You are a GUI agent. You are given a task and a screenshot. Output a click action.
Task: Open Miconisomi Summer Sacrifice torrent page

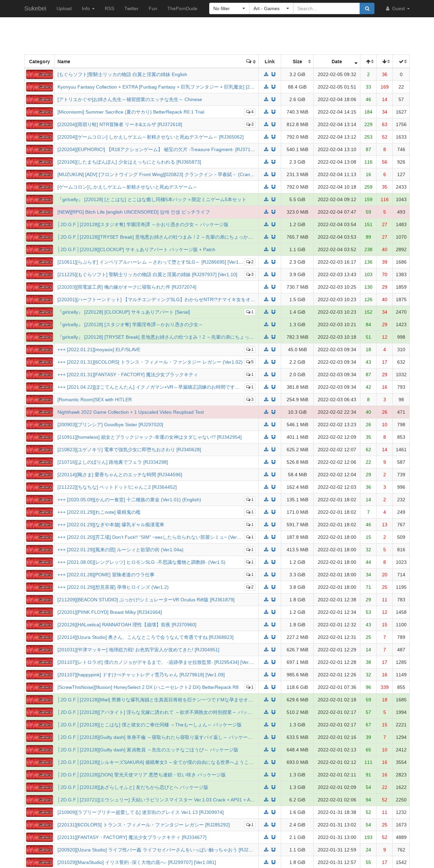[x=131, y=112]
